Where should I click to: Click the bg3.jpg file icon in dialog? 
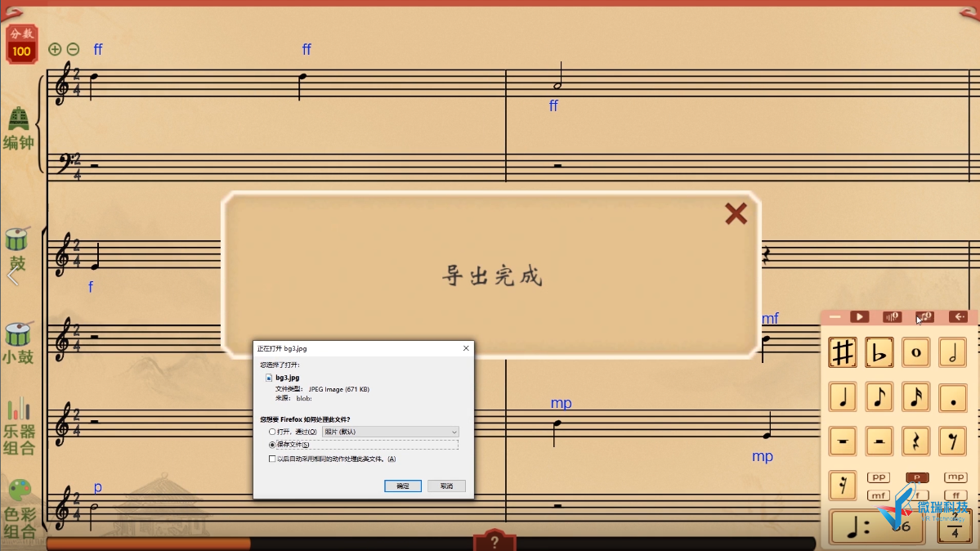pyautogui.click(x=269, y=378)
